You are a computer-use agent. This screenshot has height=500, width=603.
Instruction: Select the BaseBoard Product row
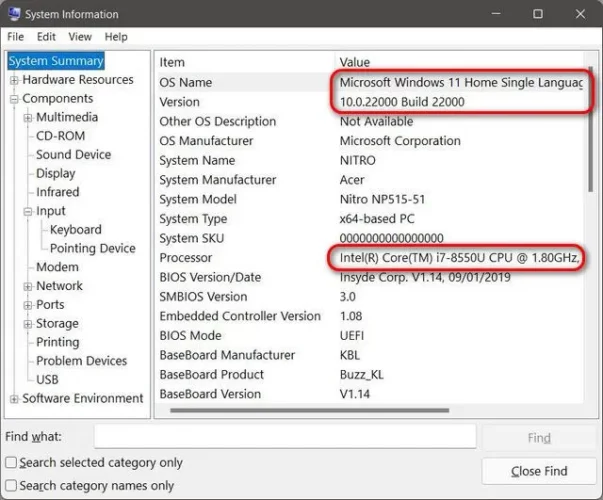pyautogui.click(x=371, y=375)
